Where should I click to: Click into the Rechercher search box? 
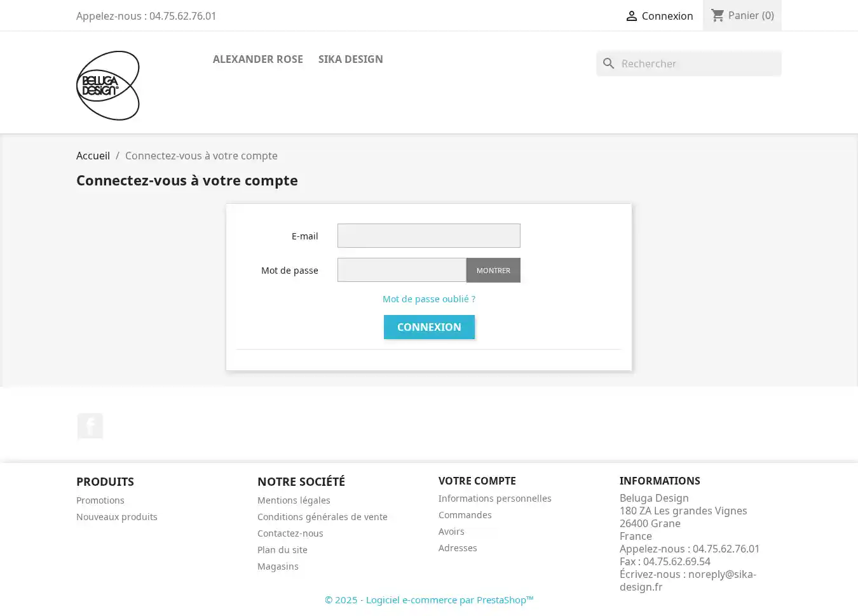[698, 64]
